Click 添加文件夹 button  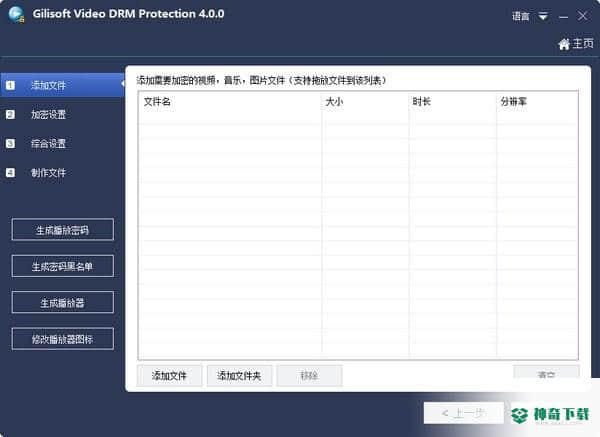point(240,376)
